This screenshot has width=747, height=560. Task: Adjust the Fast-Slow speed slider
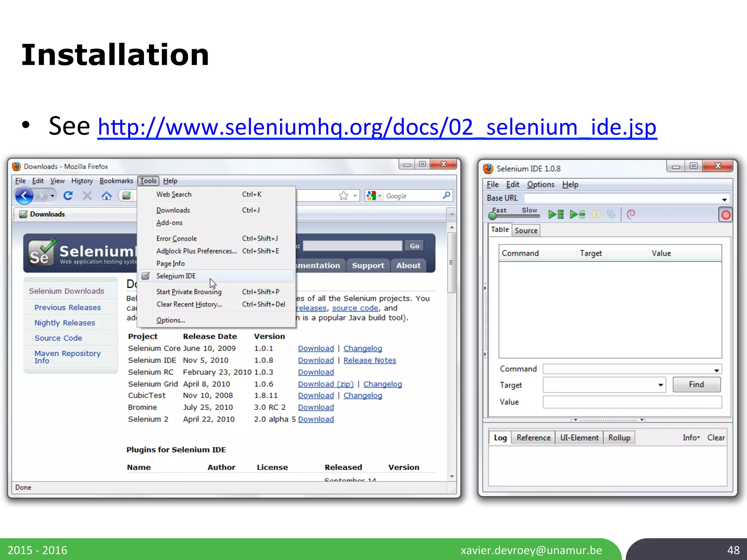point(493,216)
